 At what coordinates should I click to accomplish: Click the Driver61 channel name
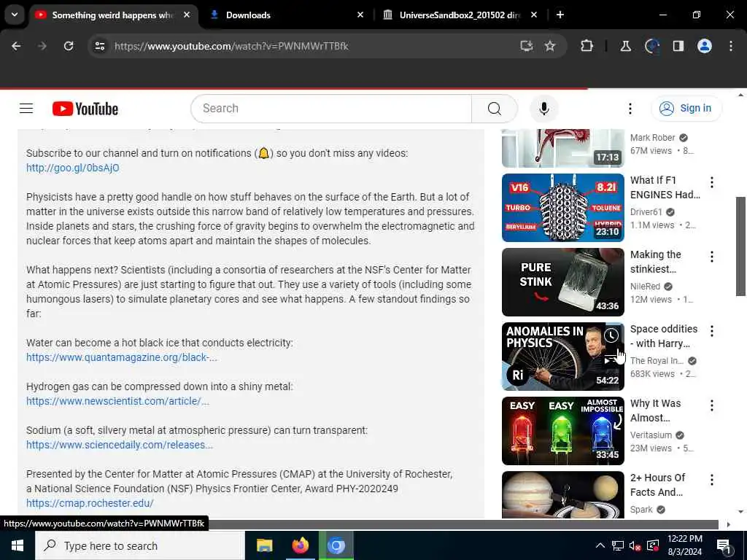[646, 212]
